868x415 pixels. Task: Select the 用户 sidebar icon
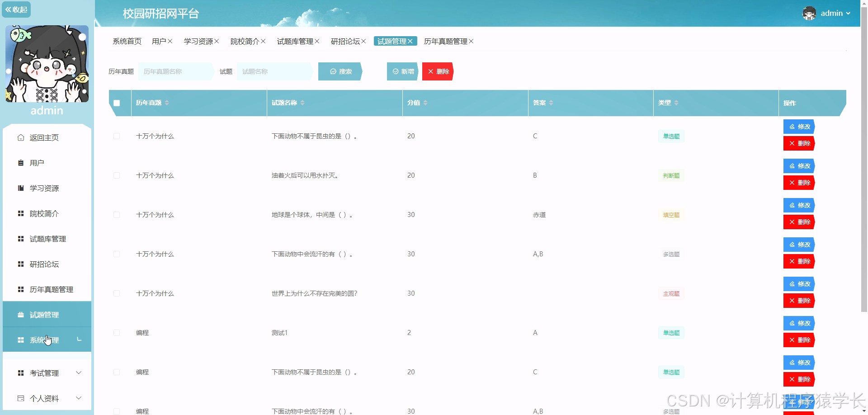tap(21, 163)
